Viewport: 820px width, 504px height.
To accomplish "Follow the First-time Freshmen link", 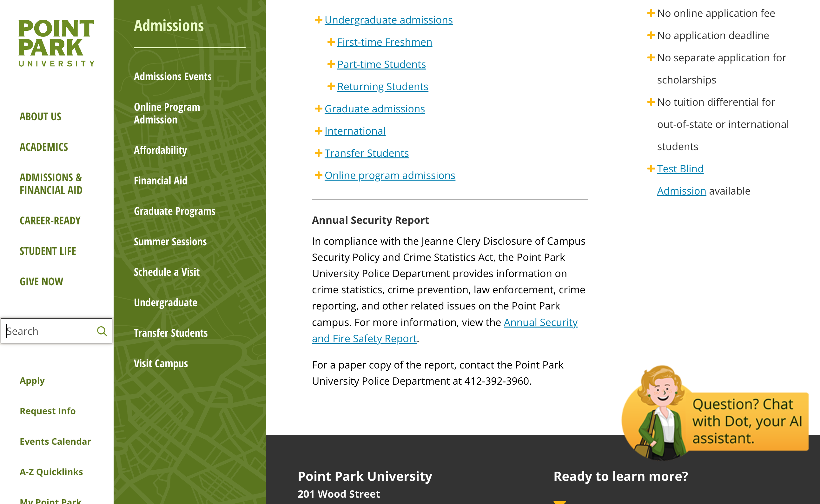I will click(x=385, y=42).
